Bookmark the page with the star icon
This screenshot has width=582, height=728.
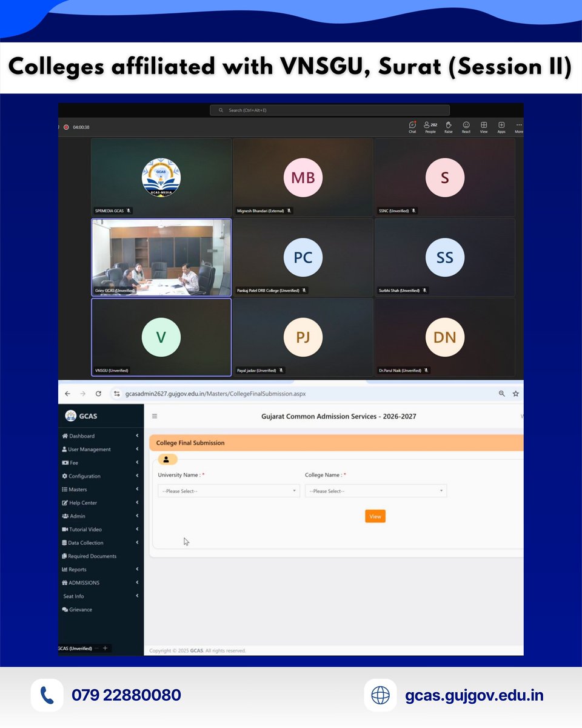[516, 394]
